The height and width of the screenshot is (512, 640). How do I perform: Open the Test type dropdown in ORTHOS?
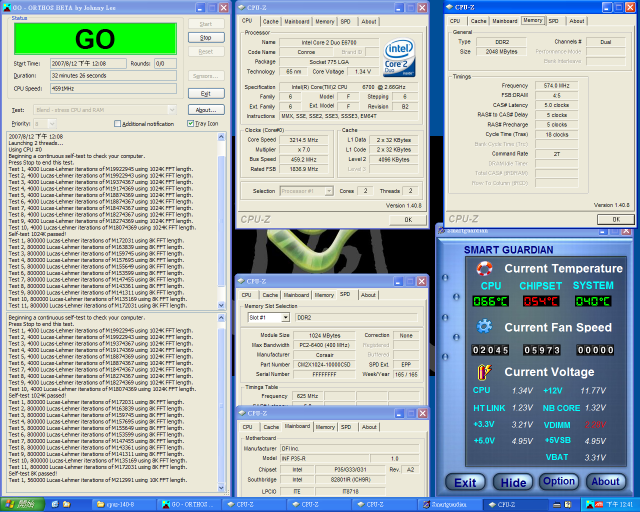[172, 110]
